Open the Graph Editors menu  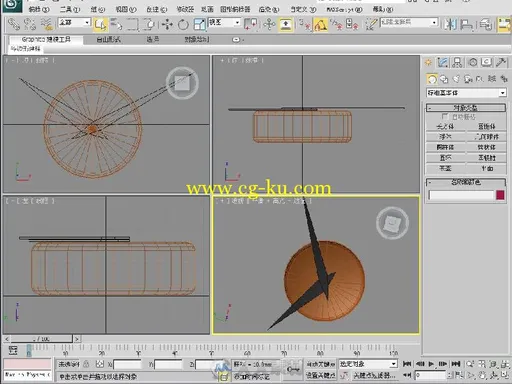pos(235,9)
